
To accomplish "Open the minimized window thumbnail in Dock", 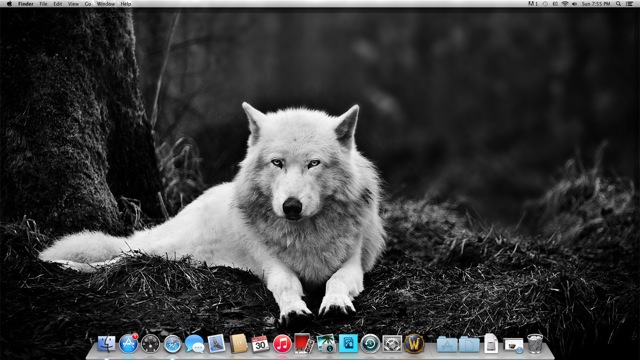I will (x=513, y=345).
